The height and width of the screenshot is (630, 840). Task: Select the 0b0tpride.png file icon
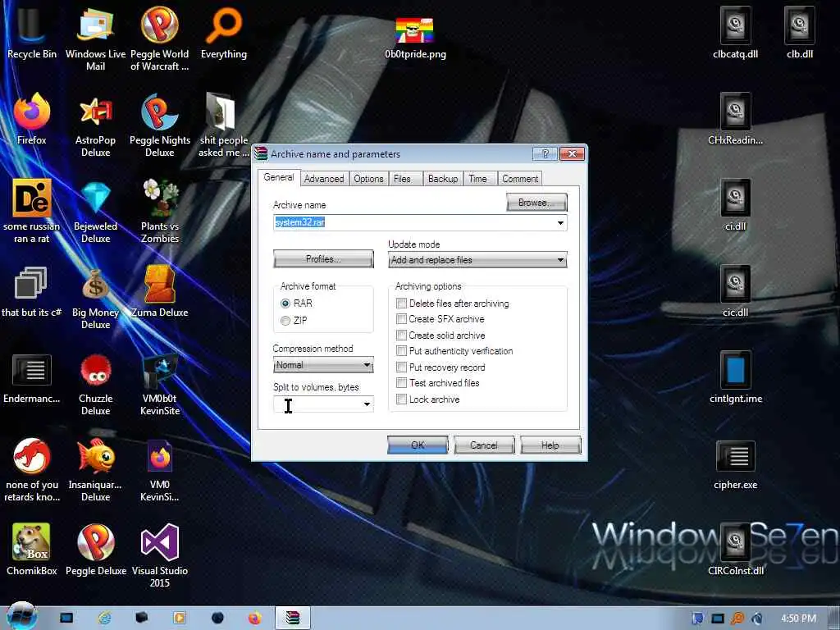[415, 38]
